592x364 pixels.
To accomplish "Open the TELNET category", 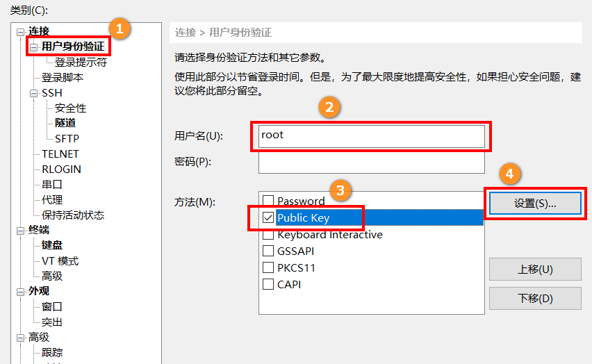I will coord(60,154).
